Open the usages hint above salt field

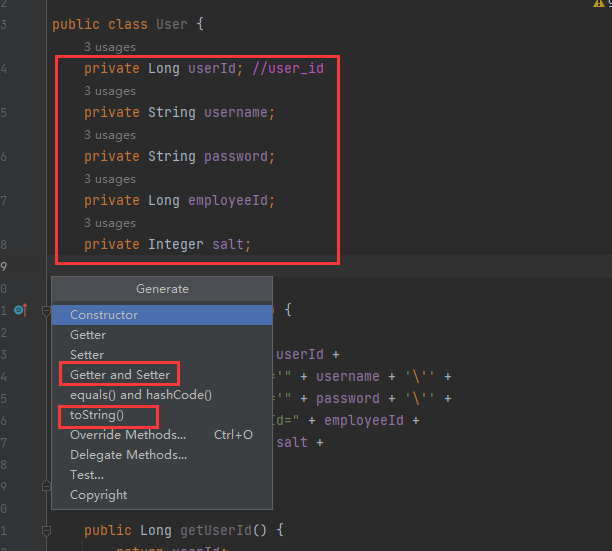[x=110, y=223]
